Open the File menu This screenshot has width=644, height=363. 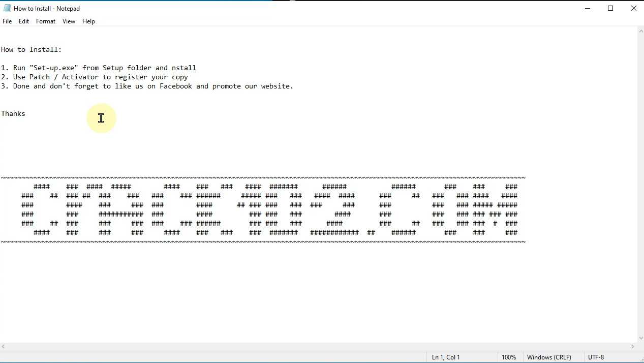[x=7, y=21]
